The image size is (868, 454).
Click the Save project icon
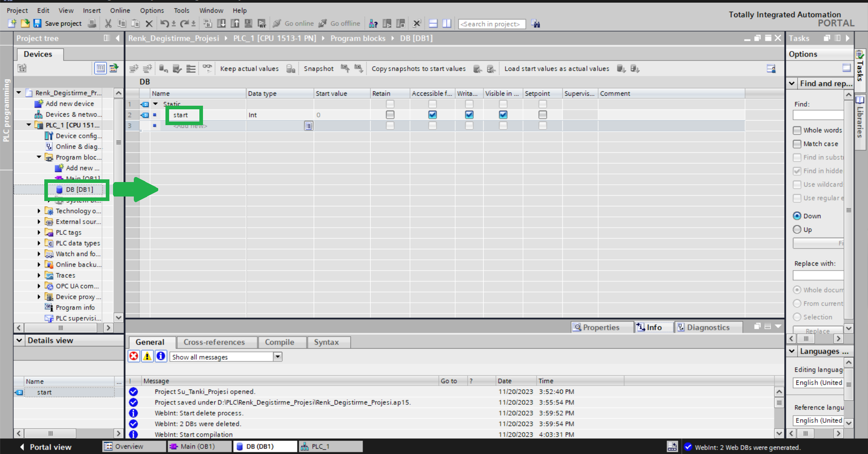38,23
